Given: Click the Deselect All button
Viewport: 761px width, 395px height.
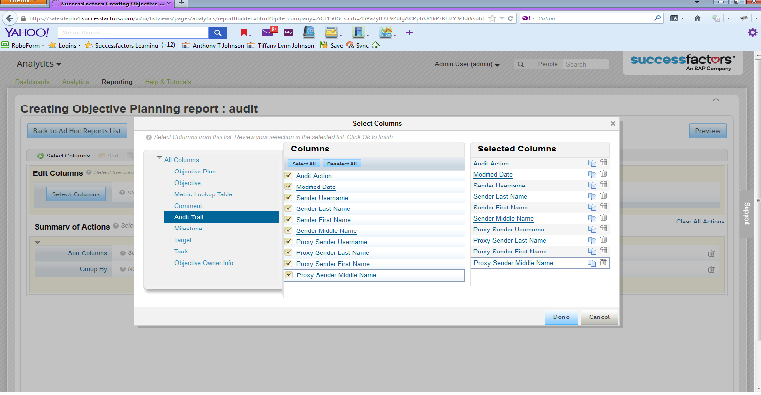Looking at the screenshot, I should (342, 164).
